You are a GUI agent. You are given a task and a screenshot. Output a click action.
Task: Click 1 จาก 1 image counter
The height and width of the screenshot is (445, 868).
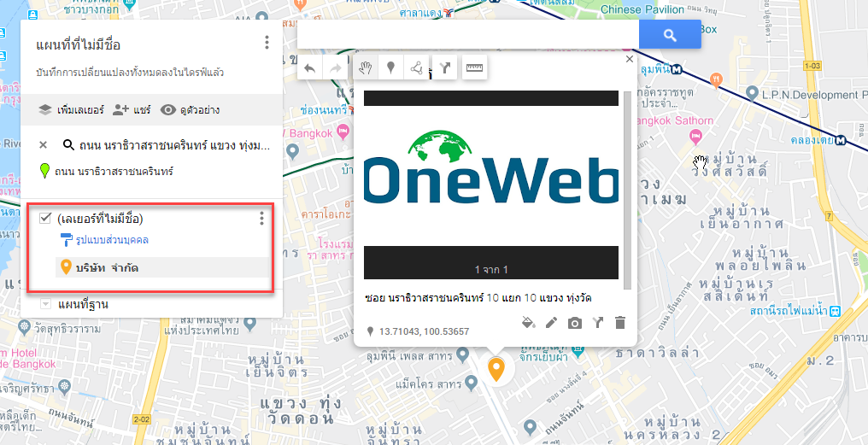click(x=491, y=270)
